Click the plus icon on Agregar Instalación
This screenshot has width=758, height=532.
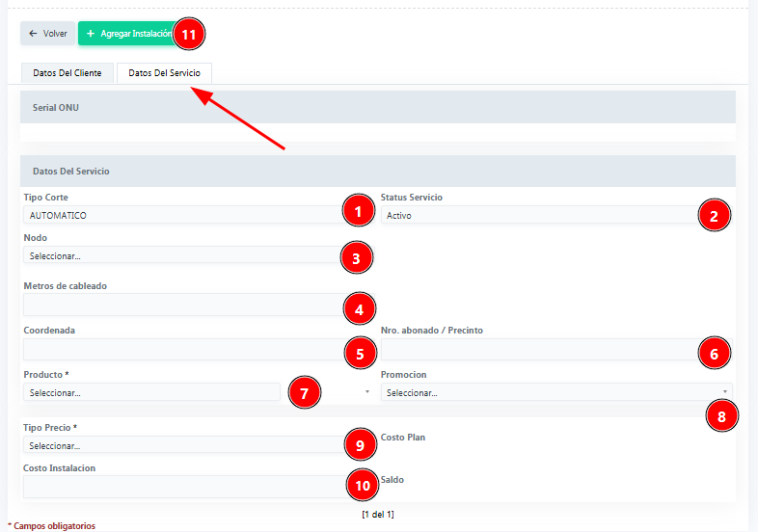click(91, 34)
